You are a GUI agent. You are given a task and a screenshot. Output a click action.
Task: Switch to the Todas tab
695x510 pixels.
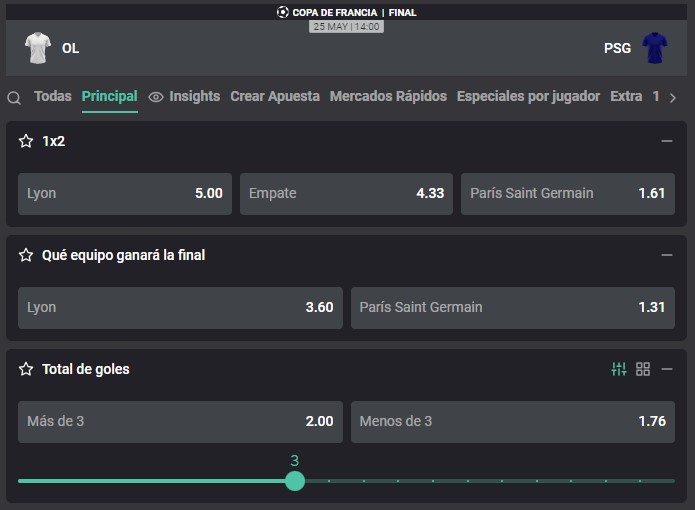(53, 96)
